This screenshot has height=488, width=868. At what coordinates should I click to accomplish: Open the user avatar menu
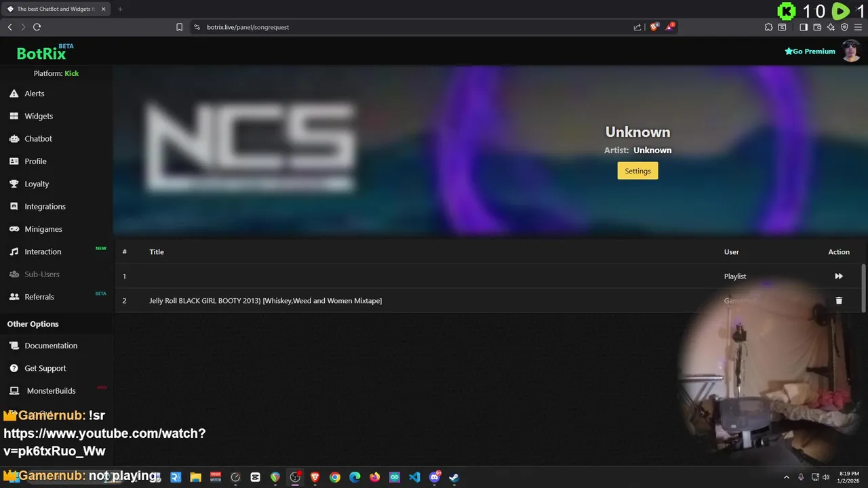852,51
